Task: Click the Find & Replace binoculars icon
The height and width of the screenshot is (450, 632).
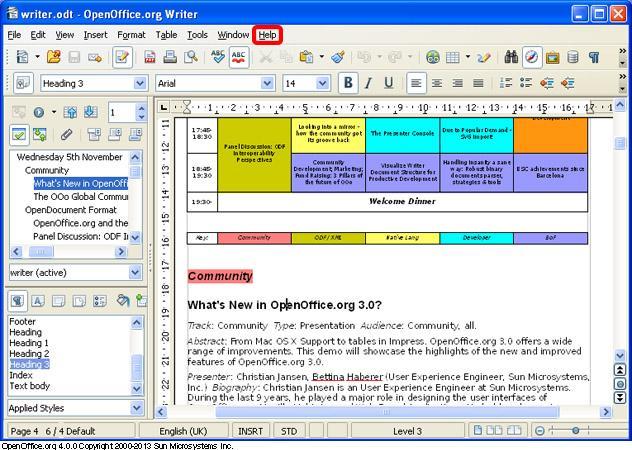Action: (x=511, y=58)
